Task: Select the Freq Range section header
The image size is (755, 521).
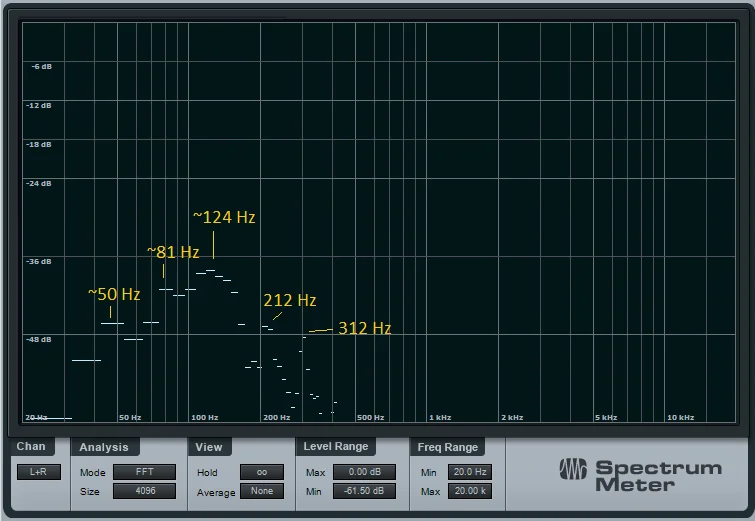Action: (447, 447)
